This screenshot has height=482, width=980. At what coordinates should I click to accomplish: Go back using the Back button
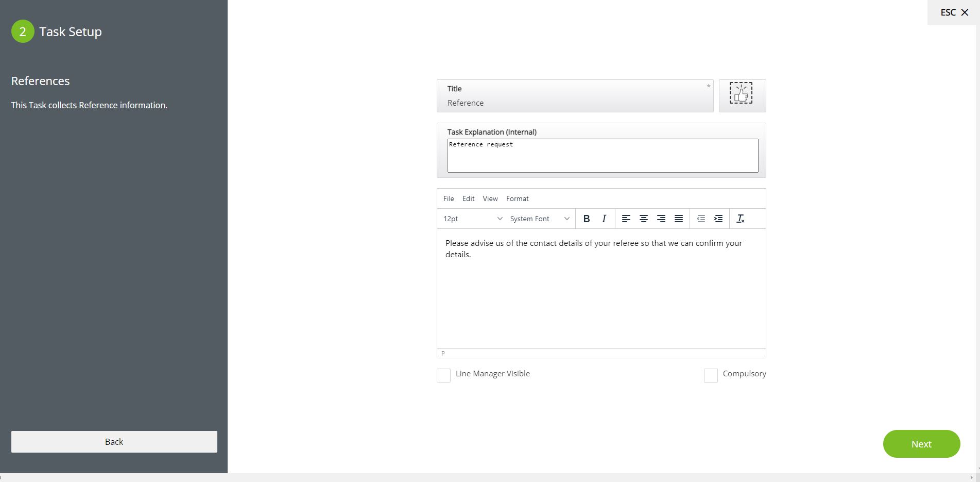(x=114, y=442)
